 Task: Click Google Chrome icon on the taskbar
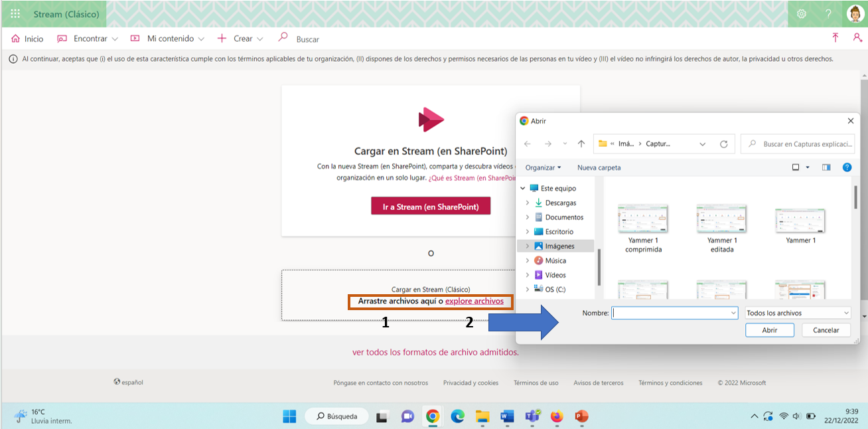click(433, 416)
